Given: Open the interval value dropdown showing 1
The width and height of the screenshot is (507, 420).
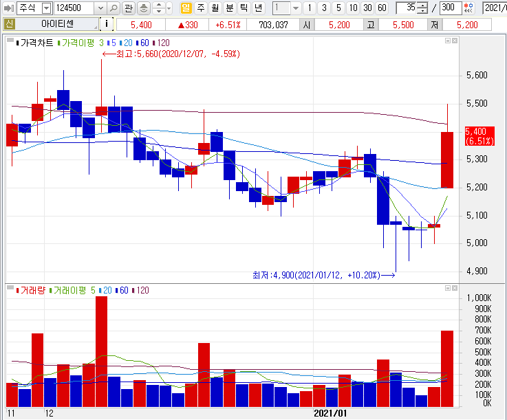Looking at the screenshot, I should point(296,8).
